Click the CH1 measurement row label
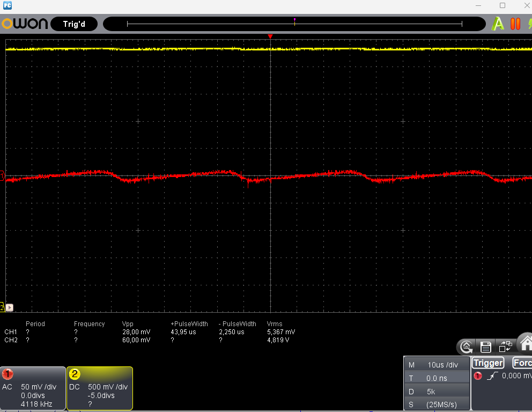 [11, 332]
